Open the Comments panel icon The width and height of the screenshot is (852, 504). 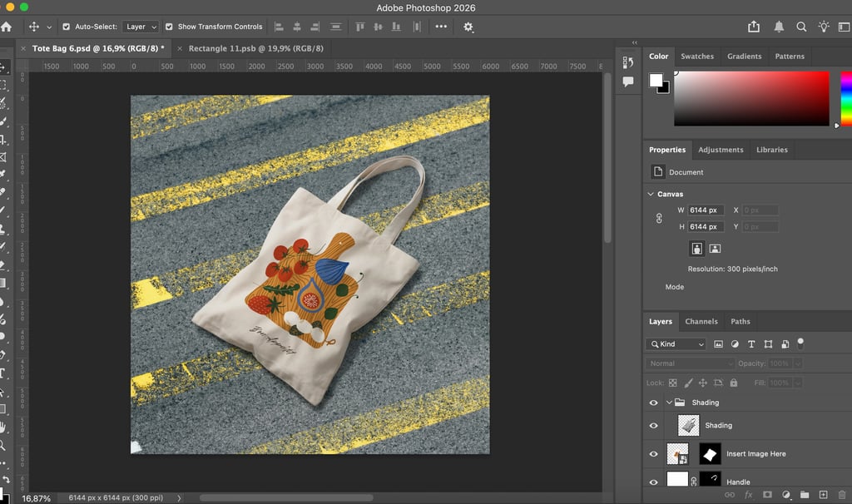pyautogui.click(x=628, y=82)
